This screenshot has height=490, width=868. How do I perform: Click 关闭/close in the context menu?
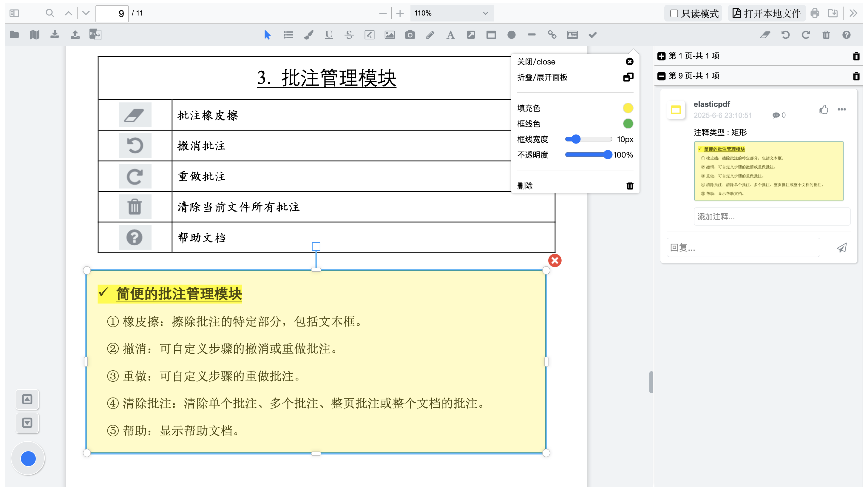coord(536,61)
